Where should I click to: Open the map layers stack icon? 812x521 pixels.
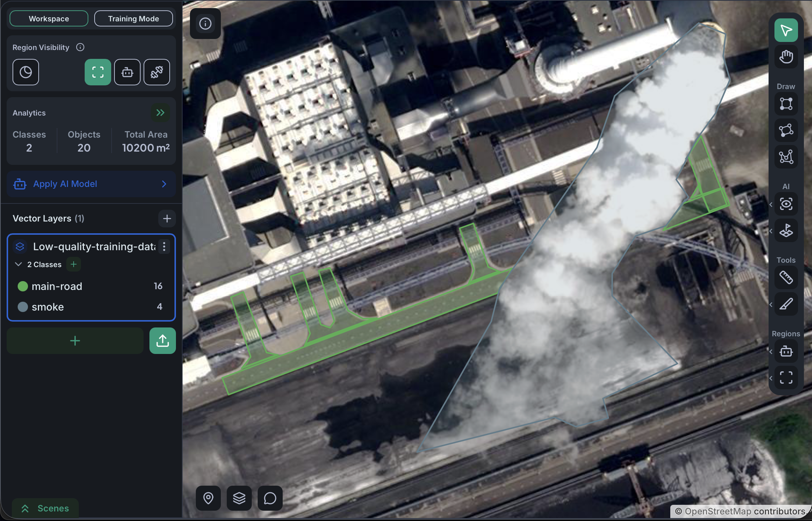[x=239, y=498]
